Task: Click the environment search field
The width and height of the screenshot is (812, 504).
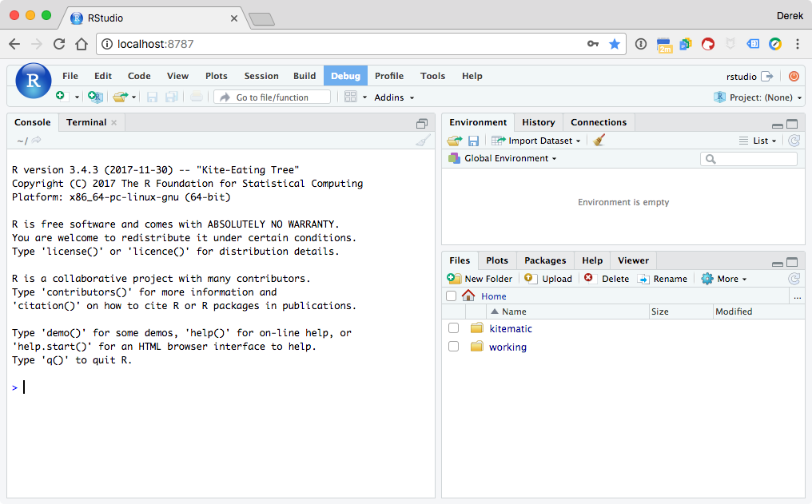Action: tap(749, 159)
